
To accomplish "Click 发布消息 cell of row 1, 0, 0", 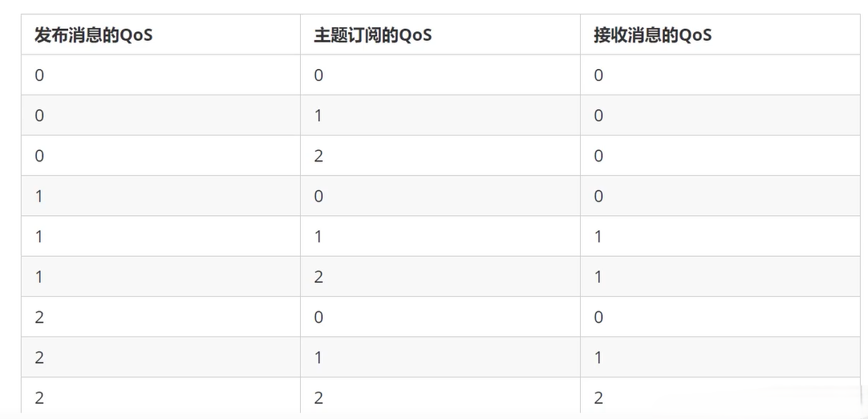I will [160, 196].
